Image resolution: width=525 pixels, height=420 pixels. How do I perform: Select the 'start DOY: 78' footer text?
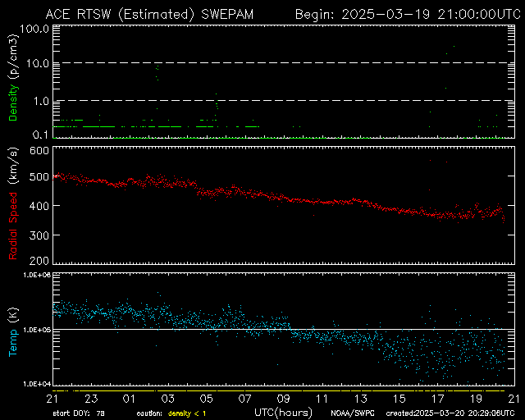click(x=79, y=413)
